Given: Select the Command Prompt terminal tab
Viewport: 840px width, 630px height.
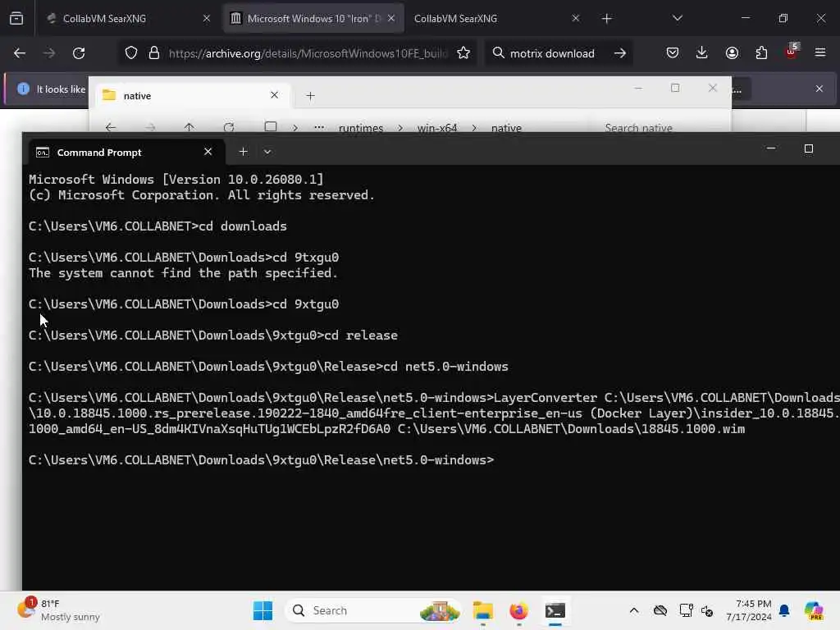Looking at the screenshot, I should point(125,152).
